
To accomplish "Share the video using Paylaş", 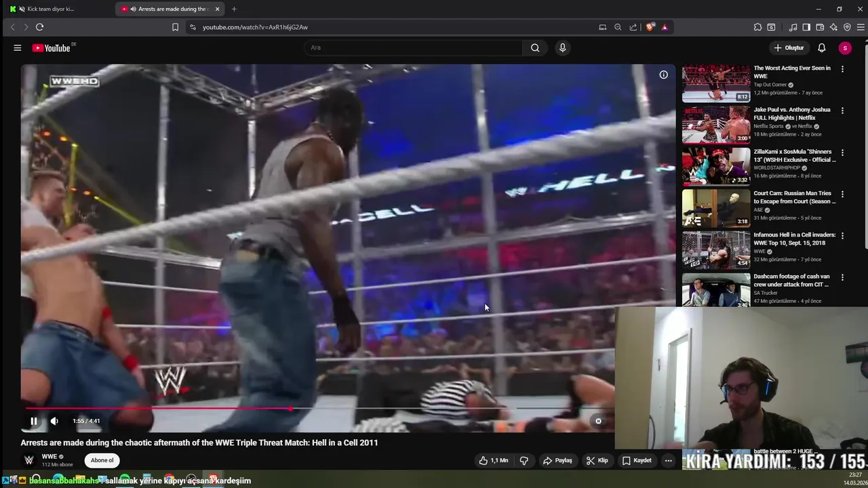I will (x=557, y=460).
